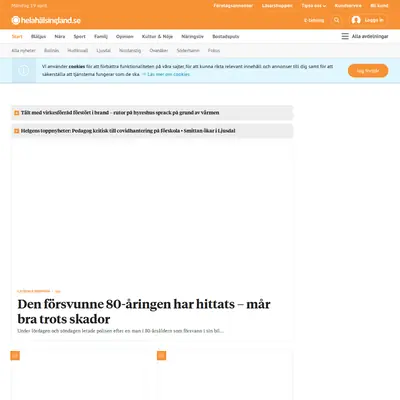400x400 pixels.
Task: Open the search magnifier icon
Action: pos(337,20)
